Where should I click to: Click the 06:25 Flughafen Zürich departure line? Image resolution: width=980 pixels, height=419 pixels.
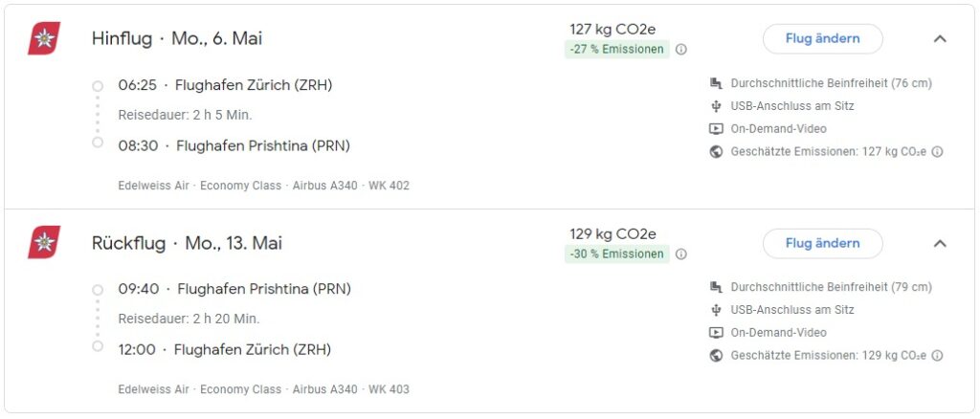point(225,85)
